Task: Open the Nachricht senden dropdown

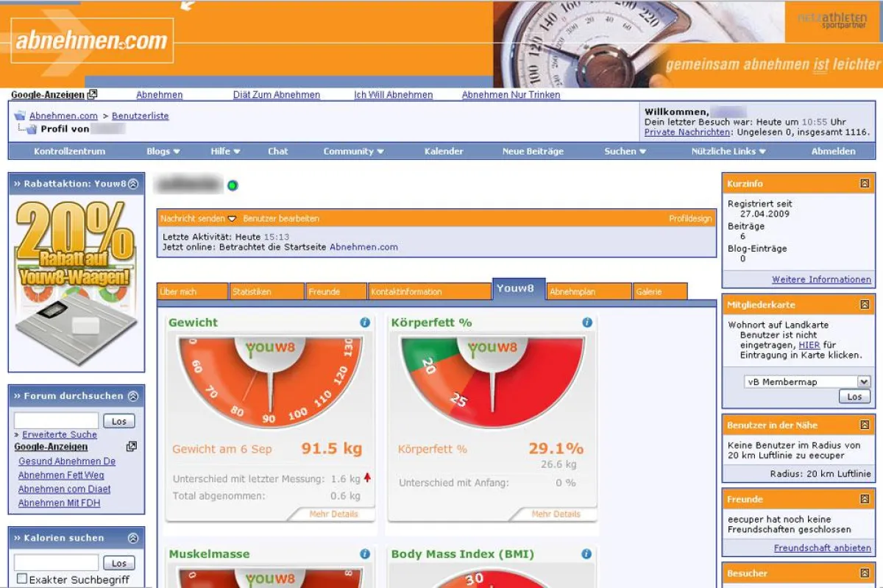Action: 199,219
